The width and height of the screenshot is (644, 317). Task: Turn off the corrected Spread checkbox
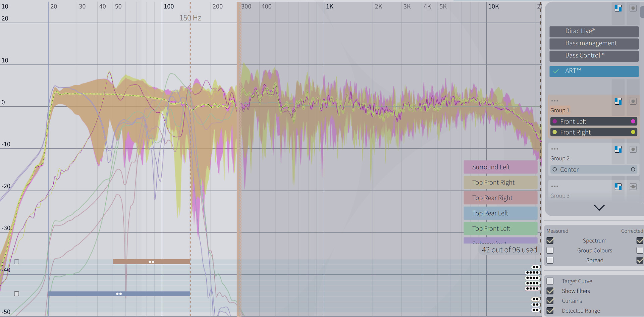click(640, 260)
